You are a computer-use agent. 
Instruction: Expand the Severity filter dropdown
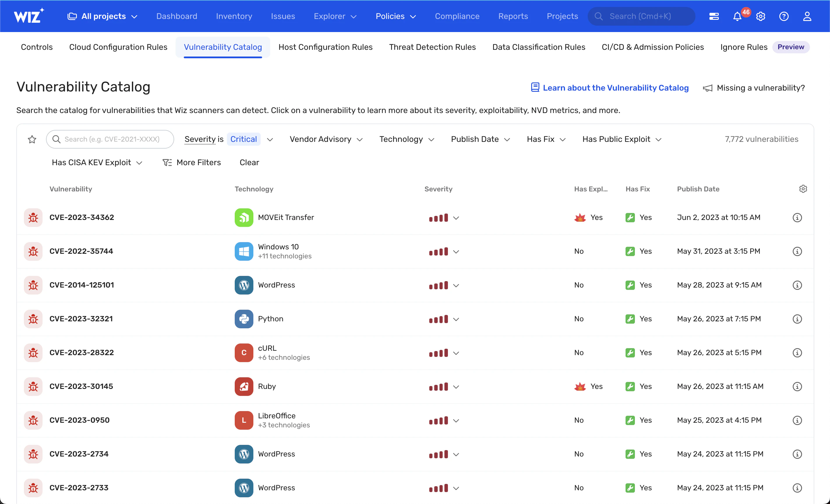269,139
